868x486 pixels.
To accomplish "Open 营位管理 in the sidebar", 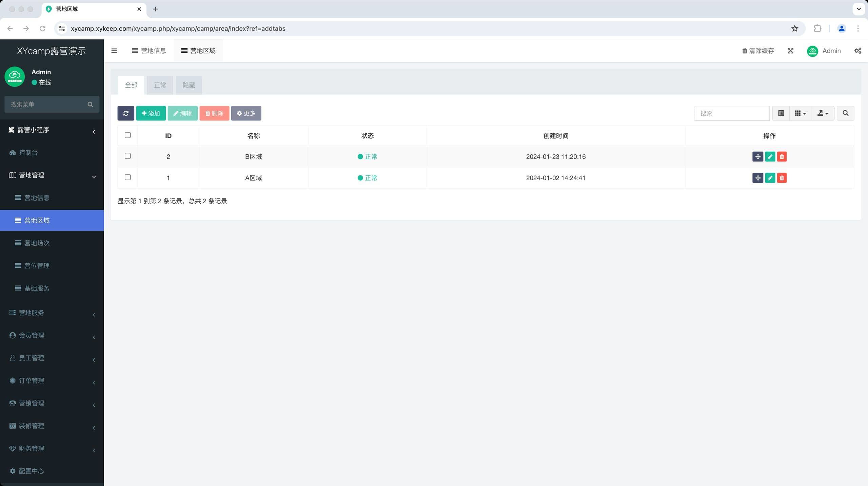I will [52, 266].
